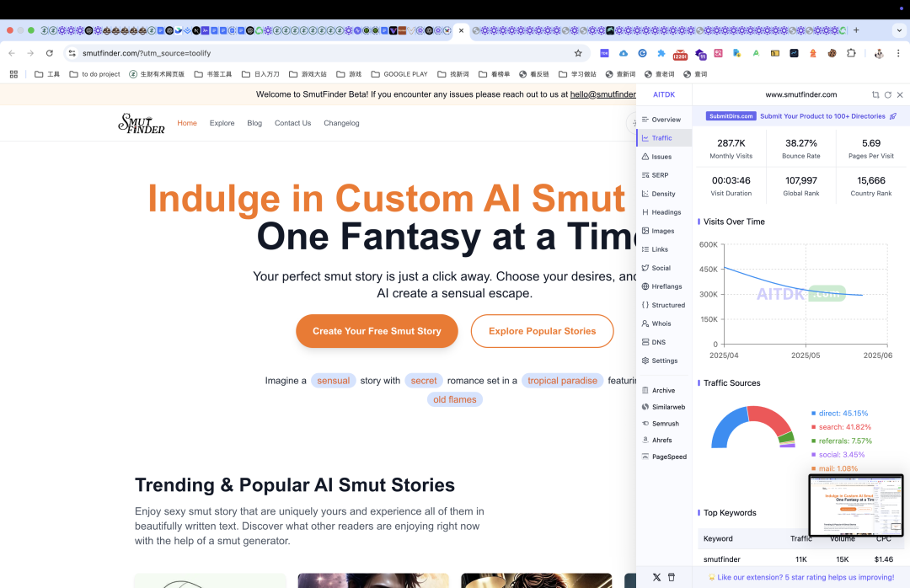The height and width of the screenshot is (588, 910).
Task: Go to Home in site navigation
Action: tap(187, 123)
